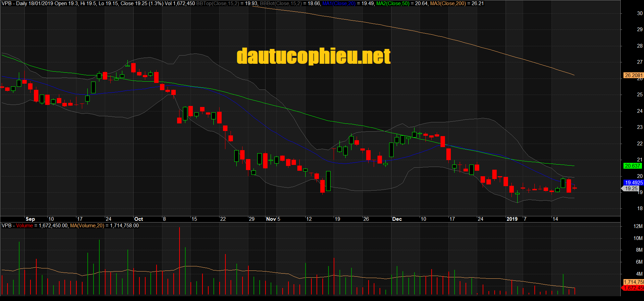Image resolution: width=644 pixels, height=301 pixels.
Task: Click the blue MA1(Close,20) = 19.49 label
Action: click(x=348, y=3)
